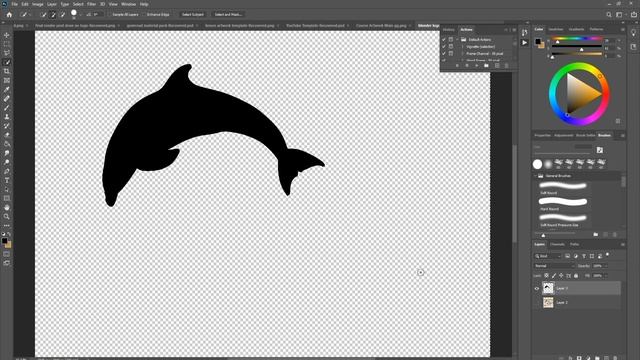
Task: Collapse the Default Actions set
Action: click(x=458, y=40)
